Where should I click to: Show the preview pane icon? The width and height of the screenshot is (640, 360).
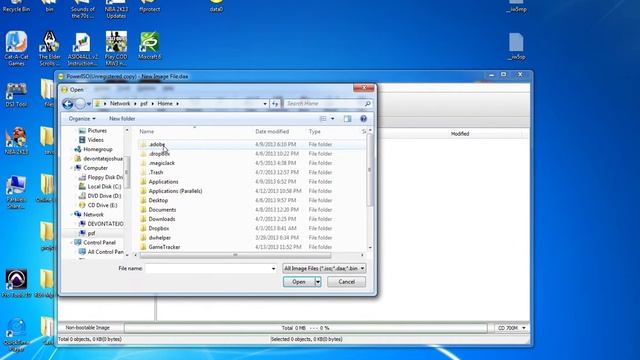point(347,119)
